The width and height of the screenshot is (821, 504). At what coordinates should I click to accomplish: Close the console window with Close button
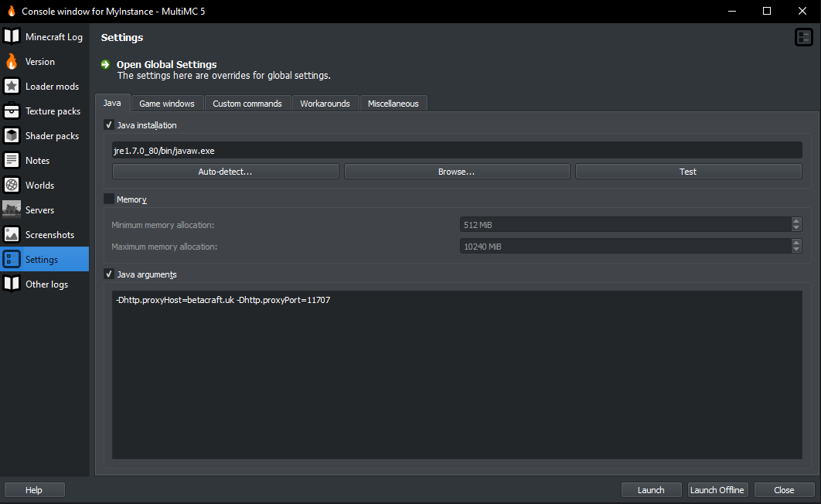(x=784, y=490)
